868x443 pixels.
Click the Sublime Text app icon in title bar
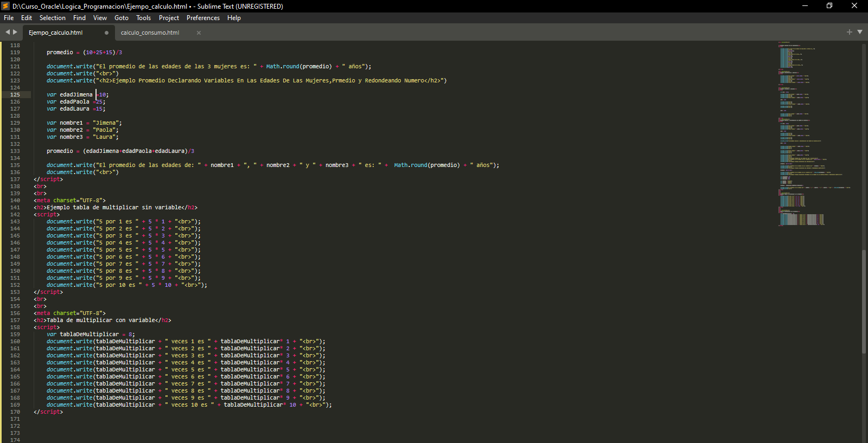click(5, 6)
